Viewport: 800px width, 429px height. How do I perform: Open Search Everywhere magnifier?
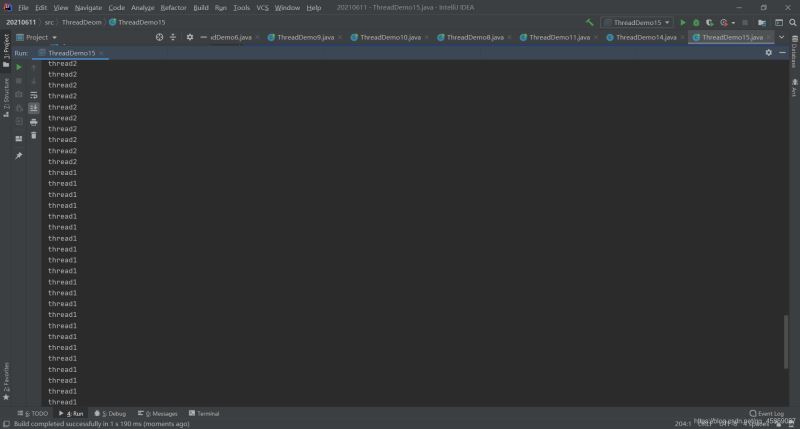[x=793, y=22]
